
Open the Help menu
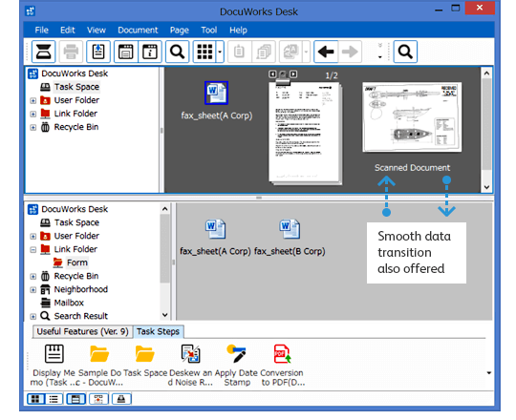point(238,31)
